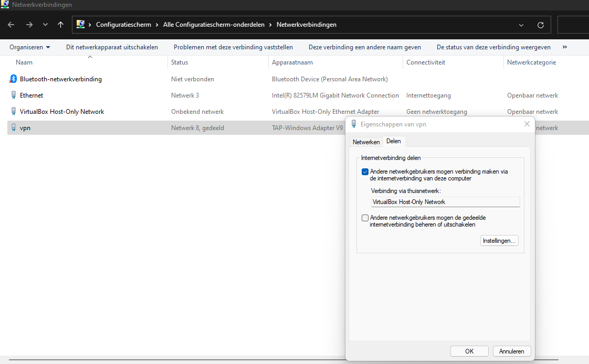Open the Organiseren menu
Viewport: 589px width, 364px height.
click(30, 47)
